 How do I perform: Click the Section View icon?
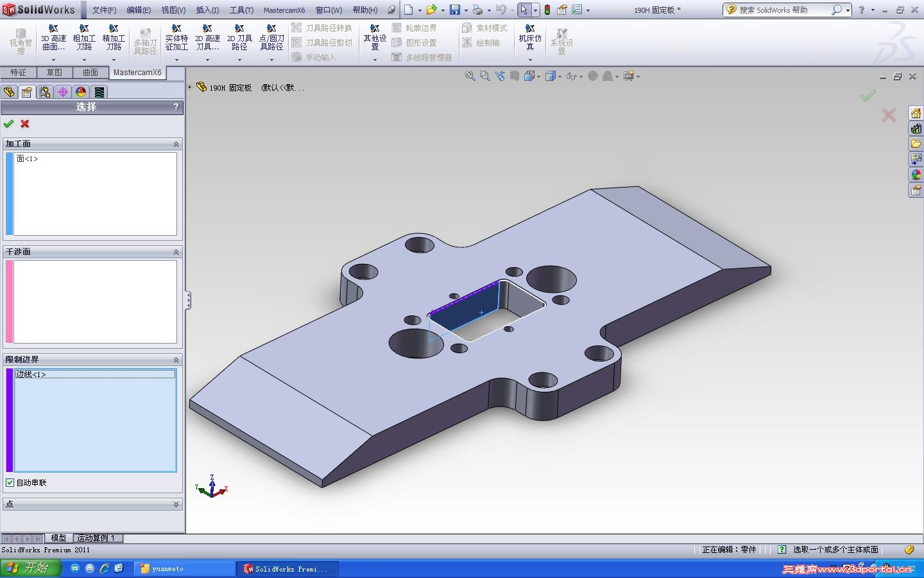515,76
